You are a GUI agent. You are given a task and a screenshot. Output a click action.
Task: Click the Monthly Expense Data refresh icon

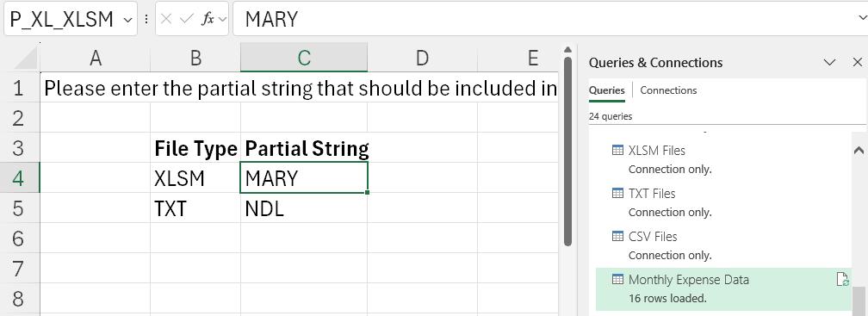[842, 280]
